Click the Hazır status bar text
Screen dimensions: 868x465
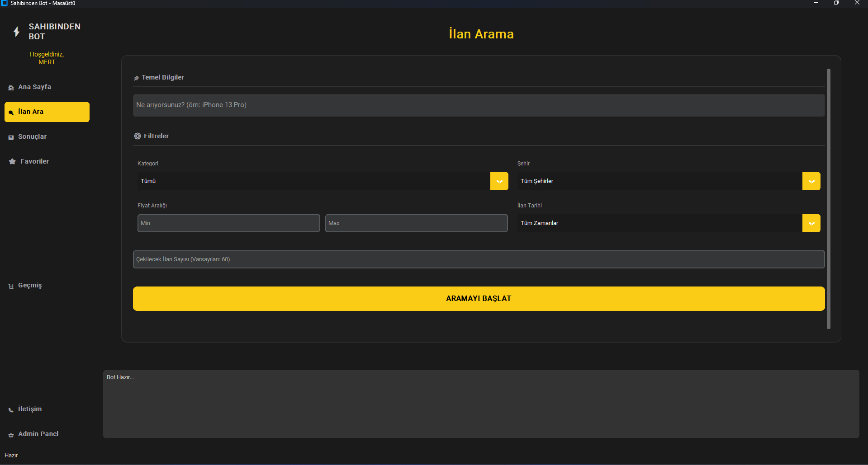point(11,456)
